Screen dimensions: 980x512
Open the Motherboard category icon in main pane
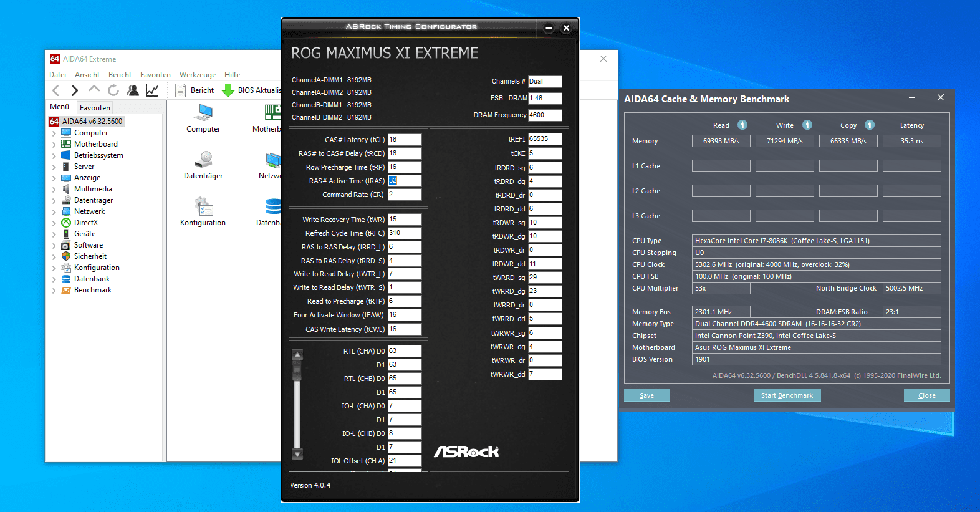point(272,112)
